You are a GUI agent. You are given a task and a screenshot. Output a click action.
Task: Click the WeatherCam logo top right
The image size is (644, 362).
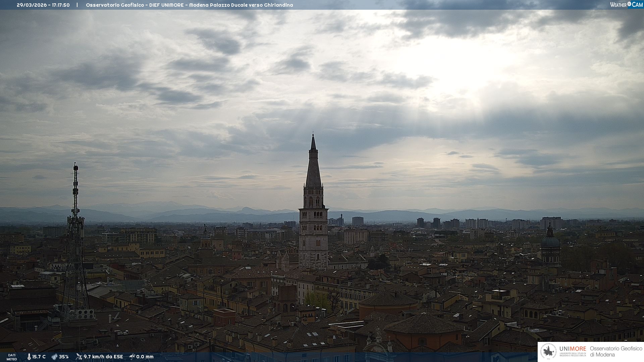coord(626,4)
